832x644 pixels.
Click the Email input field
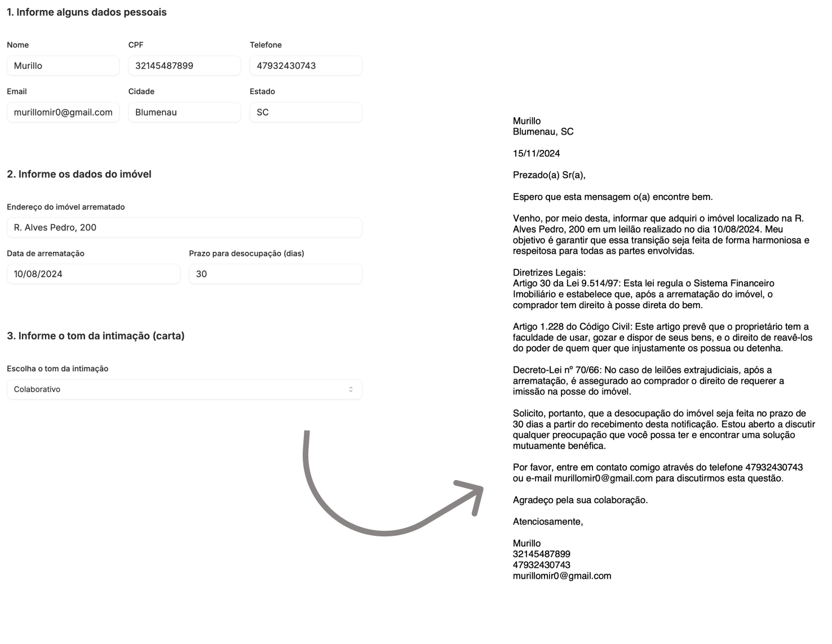63,112
